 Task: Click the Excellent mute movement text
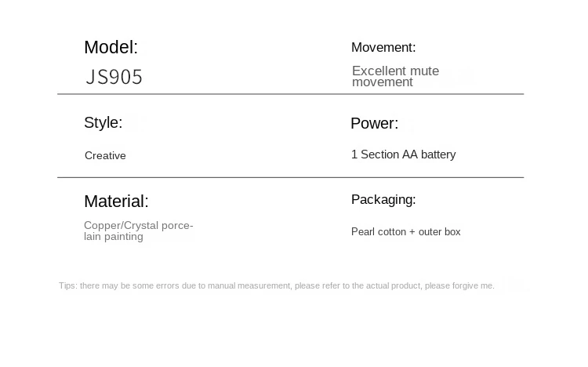[395, 76]
